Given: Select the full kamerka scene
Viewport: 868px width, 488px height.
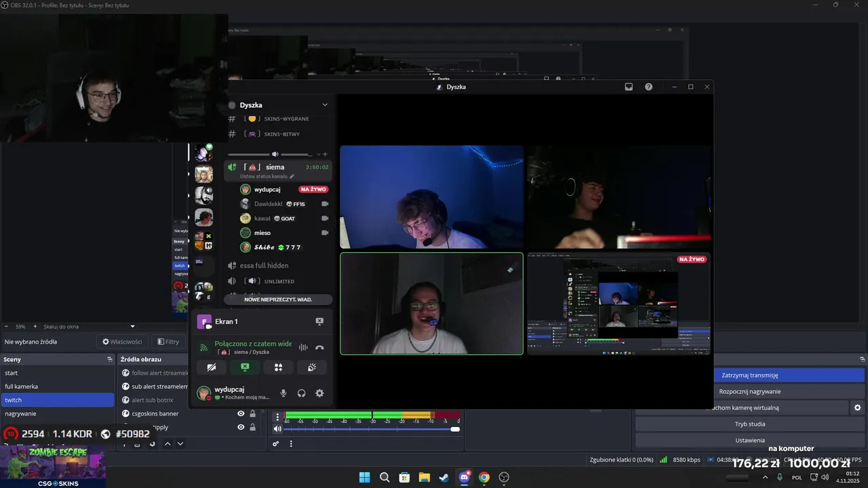Looking at the screenshot, I should [58, 386].
